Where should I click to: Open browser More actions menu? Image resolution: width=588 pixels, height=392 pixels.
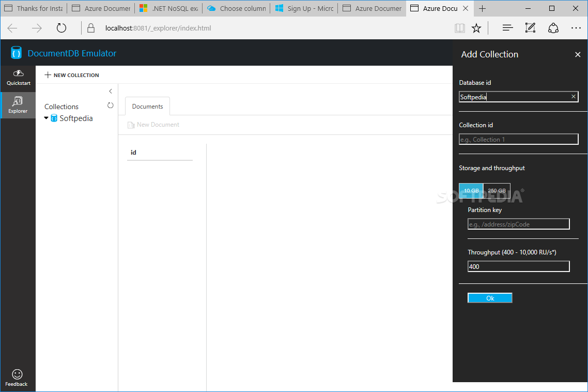click(x=576, y=28)
